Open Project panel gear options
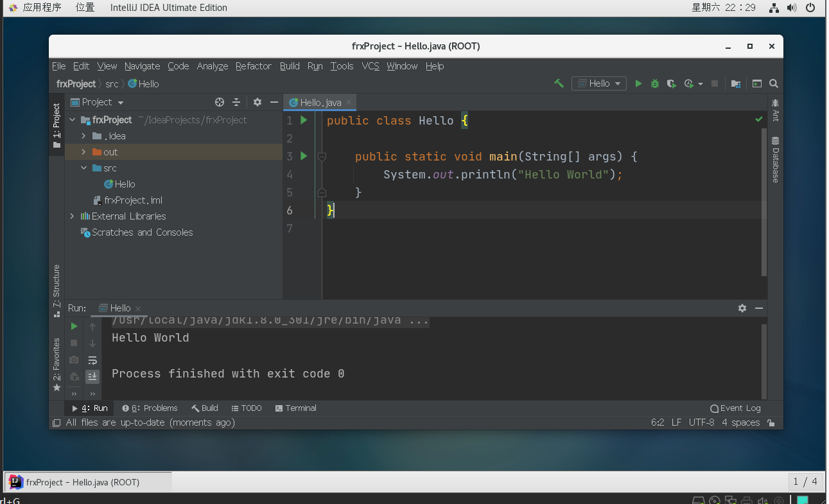Image resolution: width=829 pixels, height=504 pixels. click(257, 102)
